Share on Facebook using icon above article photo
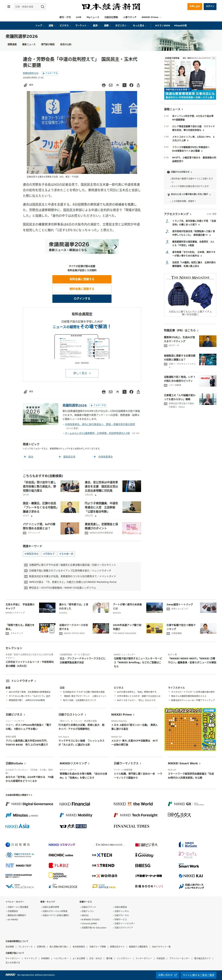 tap(131, 85)
